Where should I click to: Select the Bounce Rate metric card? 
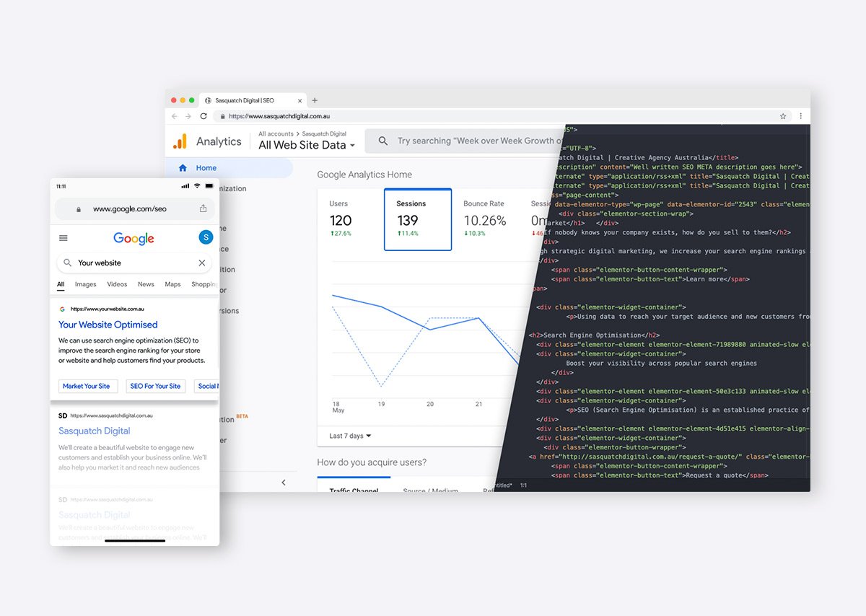click(x=485, y=219)
